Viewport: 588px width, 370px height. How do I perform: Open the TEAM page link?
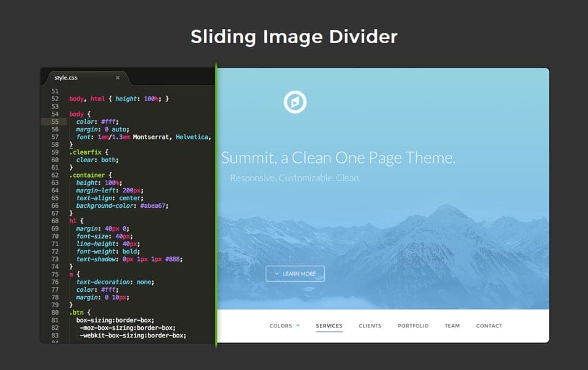point(452,326)
